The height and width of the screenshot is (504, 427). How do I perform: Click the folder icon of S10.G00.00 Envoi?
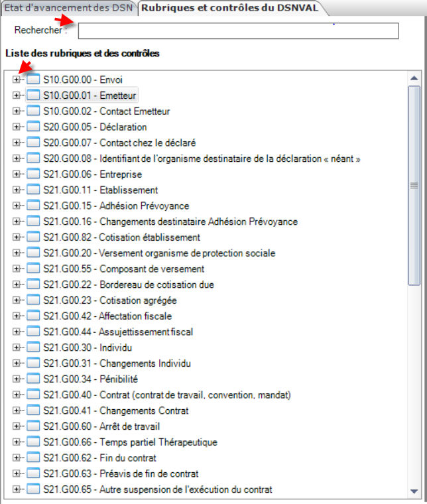(33, 79)
